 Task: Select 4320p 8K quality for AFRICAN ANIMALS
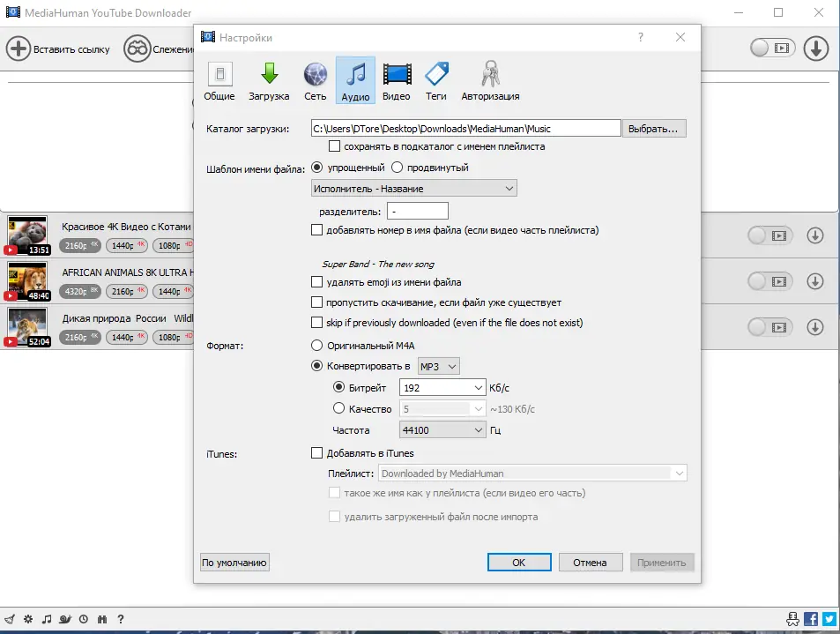(80, 291)
